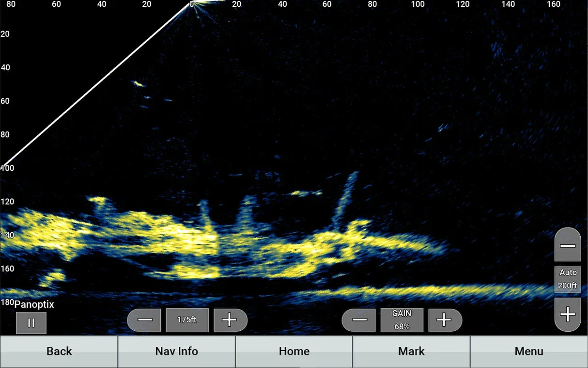Select the Panoptix label
This screenshot has height=368, width=588.
(33, 304)
